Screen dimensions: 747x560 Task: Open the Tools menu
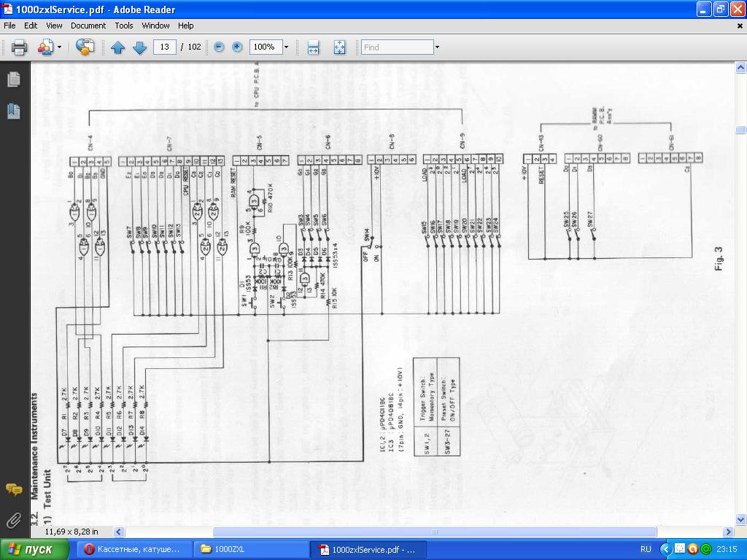(124, 25)
